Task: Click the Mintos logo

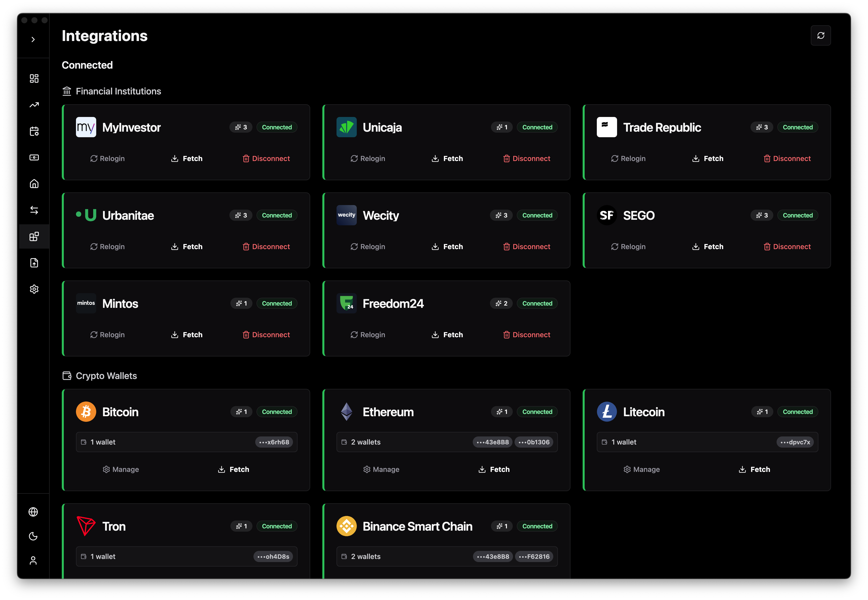Action: click(x=86, y=303)
